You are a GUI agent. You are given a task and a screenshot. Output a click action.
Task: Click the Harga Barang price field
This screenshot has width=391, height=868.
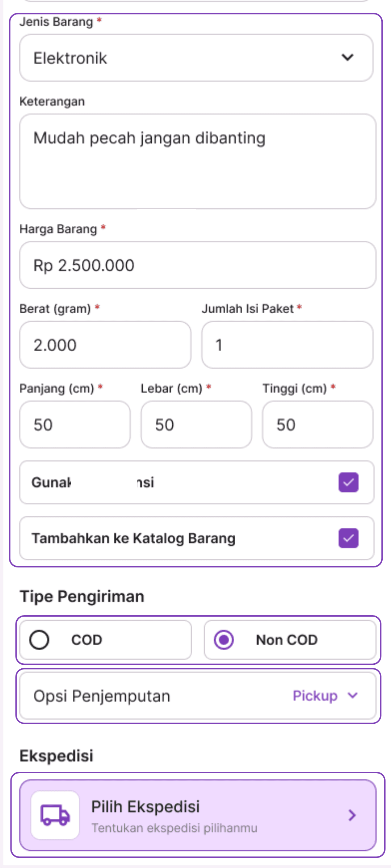[198, 265]
